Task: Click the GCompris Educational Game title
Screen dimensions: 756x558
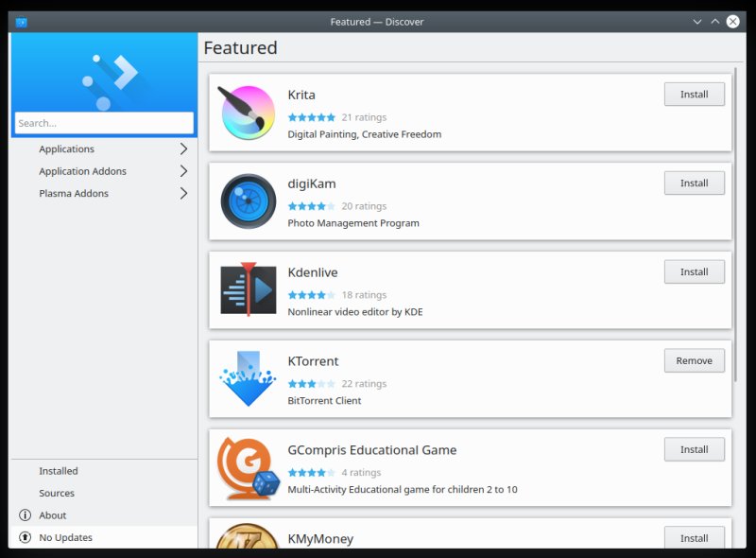Action: coord(371,450)
